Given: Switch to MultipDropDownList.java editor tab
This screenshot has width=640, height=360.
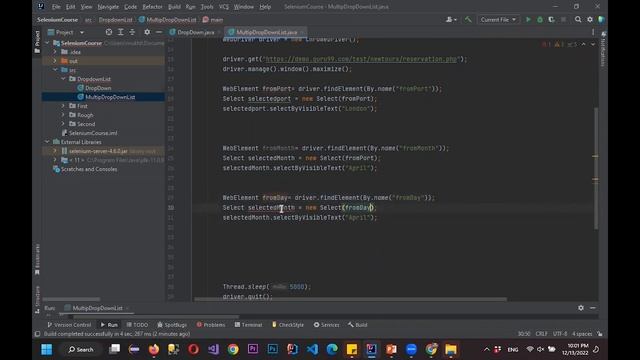Looking at the screenshot, I should [267, 32].
